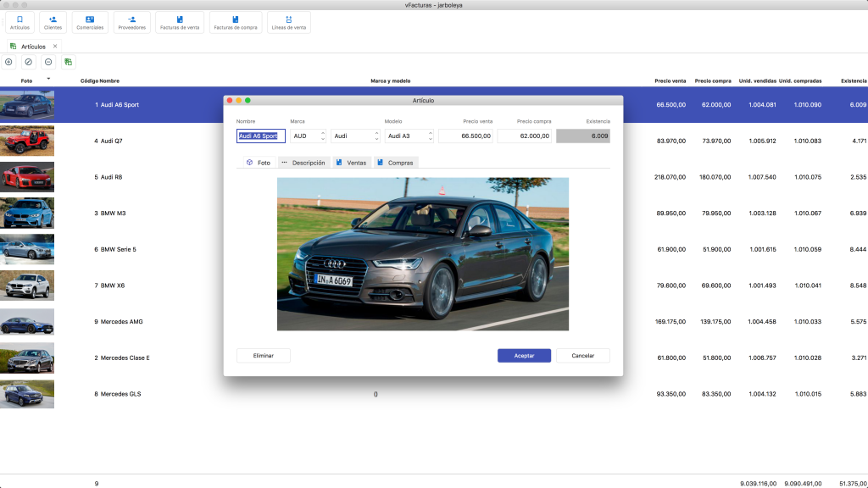Switch to the Ventas tab
The image size is (868, 488).
tap(352, 163)
